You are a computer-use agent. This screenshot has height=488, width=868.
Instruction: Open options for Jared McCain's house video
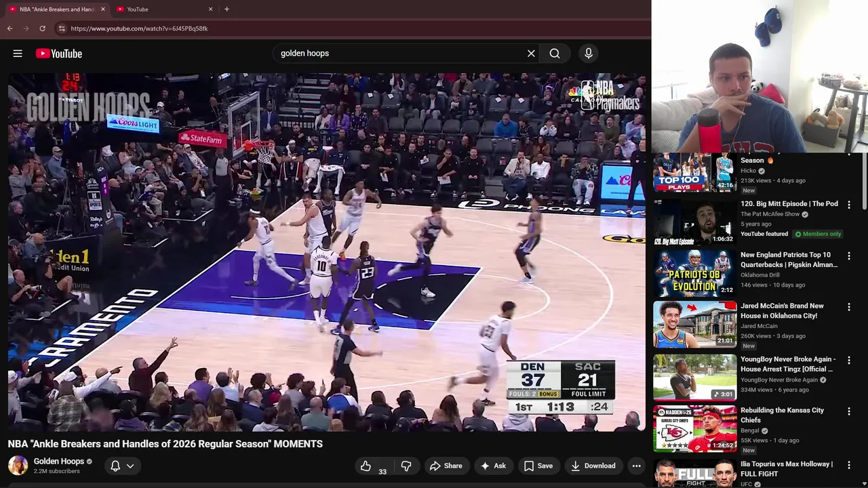(848, 307)
